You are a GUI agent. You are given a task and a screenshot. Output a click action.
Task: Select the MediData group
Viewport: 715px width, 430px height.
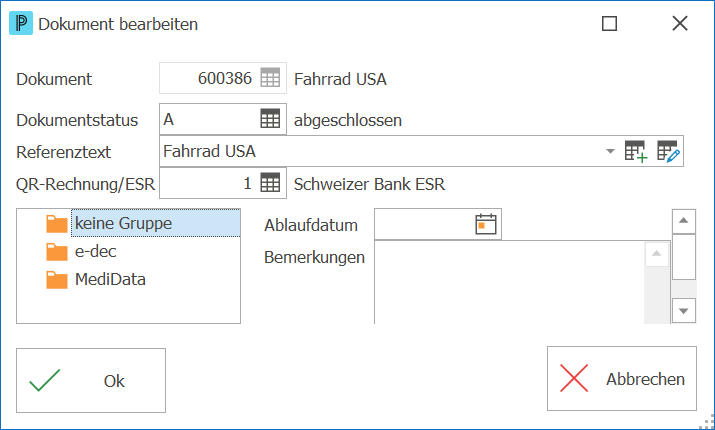tap(110, 279)
